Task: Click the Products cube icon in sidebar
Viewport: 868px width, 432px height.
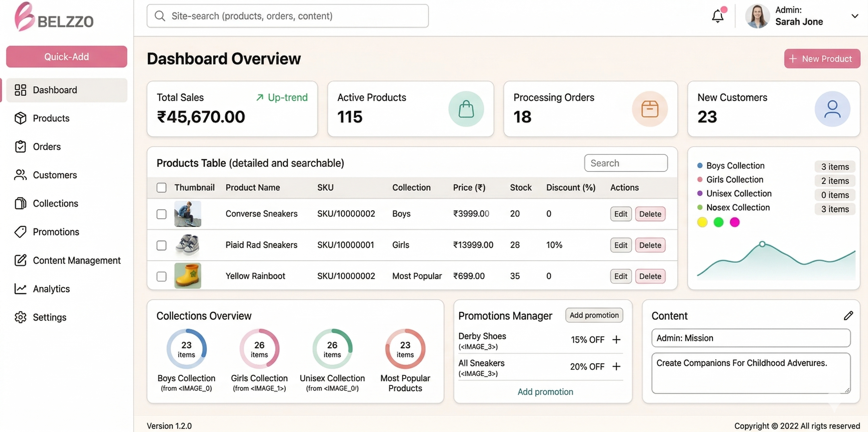Action: (x=21, y=118)
